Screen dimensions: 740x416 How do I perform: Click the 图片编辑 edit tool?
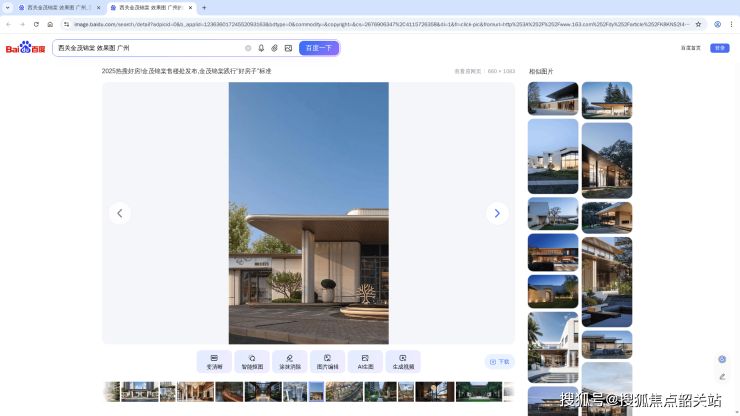click(x=328, y=362)
